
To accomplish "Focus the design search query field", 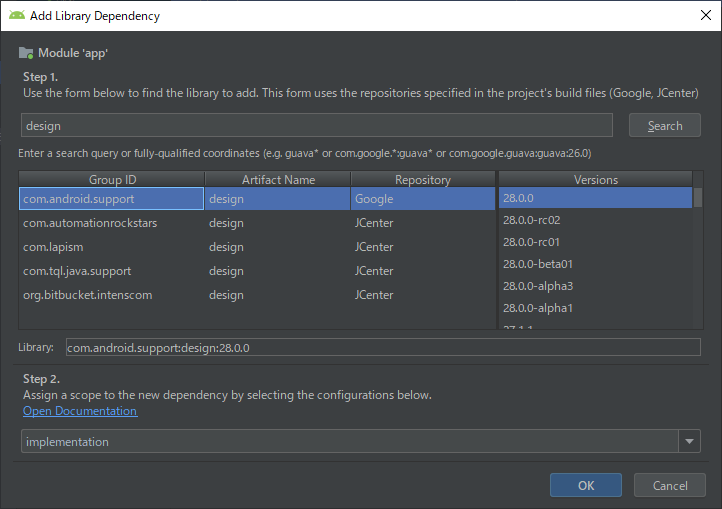I will [316, 125].
